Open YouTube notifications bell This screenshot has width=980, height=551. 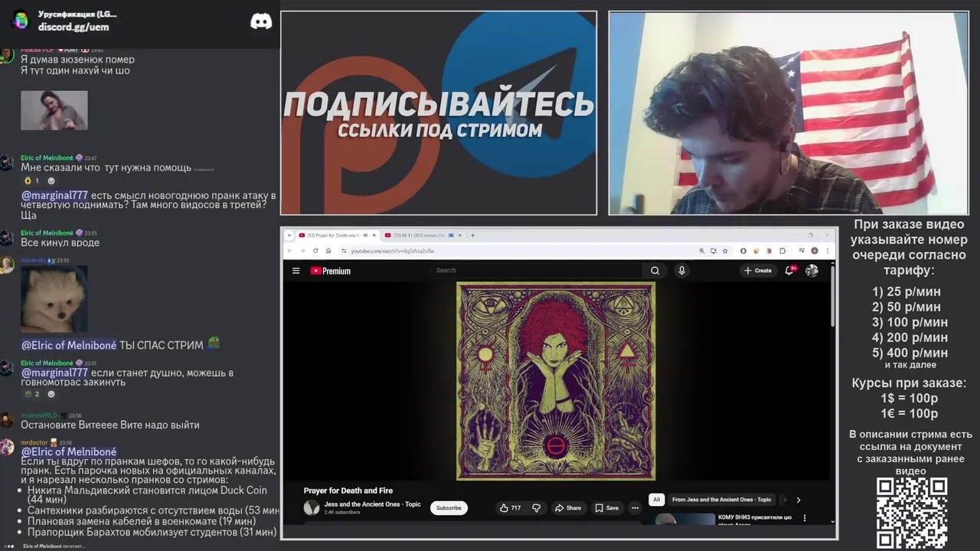click(x=789, y=270)
